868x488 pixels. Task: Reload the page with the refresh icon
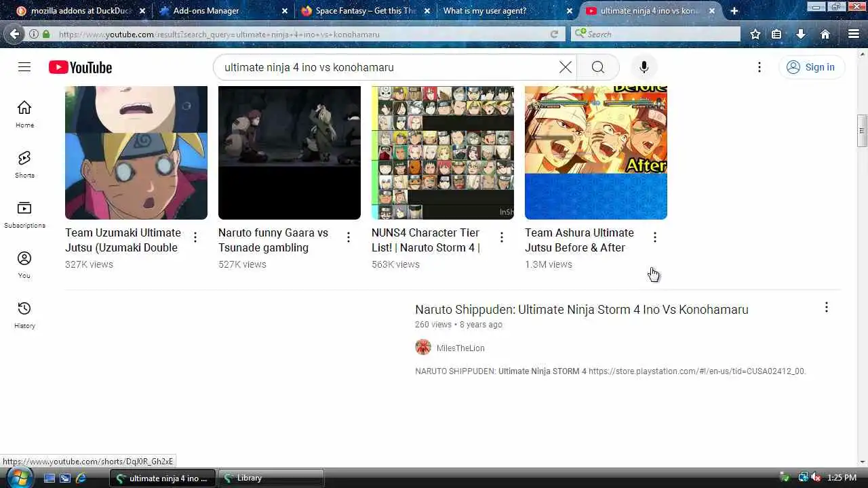pyautogui.click(x=554, y=34)
